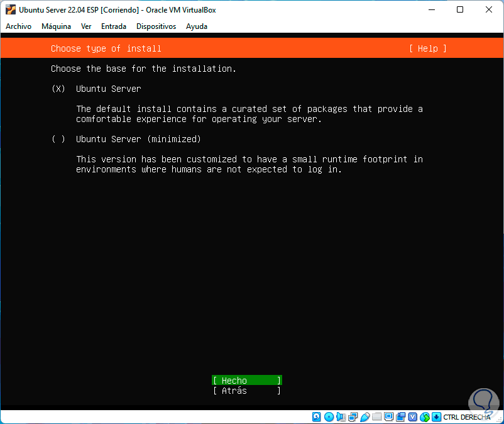This screenshot has height=424, width=504.
Task: Click the keyboard capture arrow icon
Action: (436, 417)
